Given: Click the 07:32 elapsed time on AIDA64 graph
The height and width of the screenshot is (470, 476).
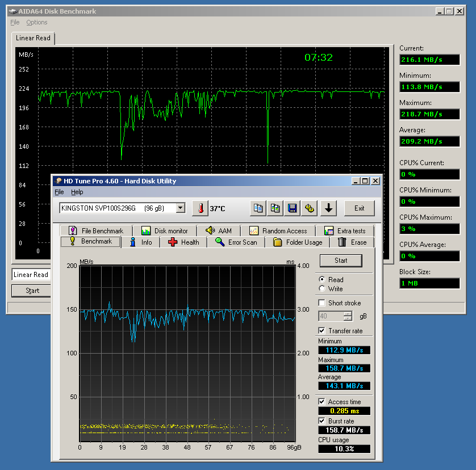Looking at the screenshot, I should point(319,57).
